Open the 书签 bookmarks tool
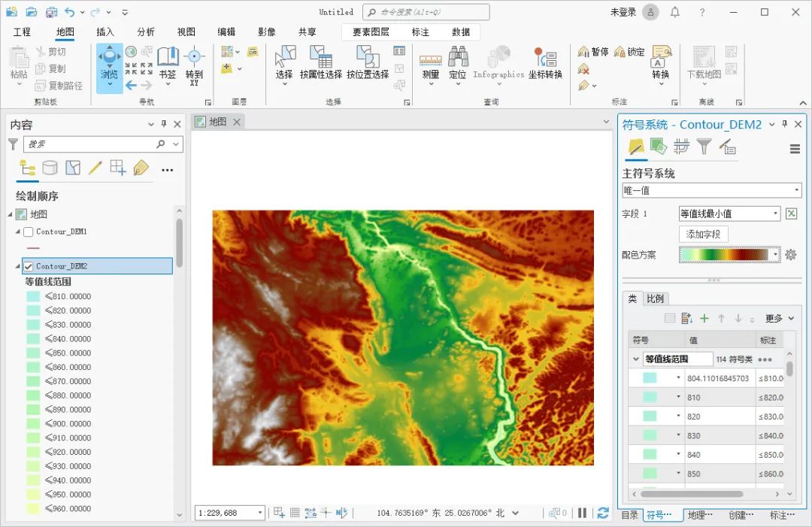Screen dimensions: 812x527 point(167,65)
